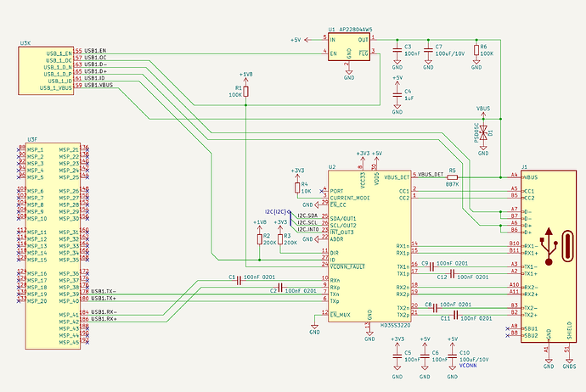
Task: Click the SHIELD pin name on J1
Action: point(570,330)
